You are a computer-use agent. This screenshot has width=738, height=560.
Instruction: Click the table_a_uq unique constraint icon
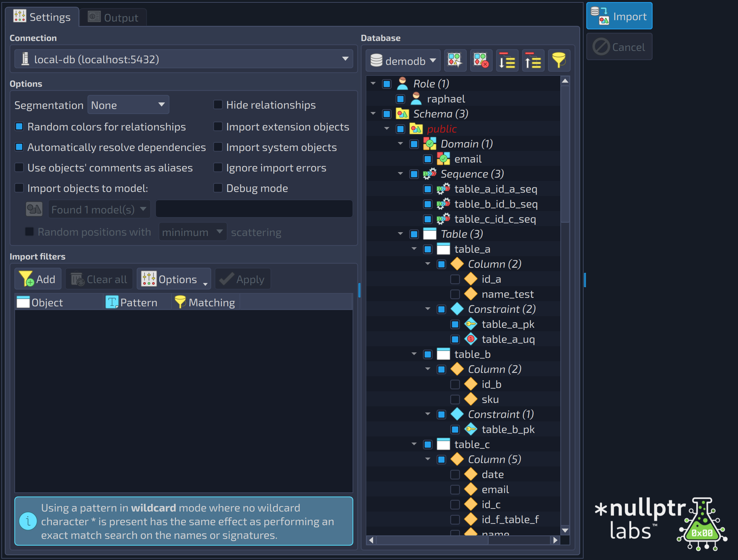click(471, 339)
